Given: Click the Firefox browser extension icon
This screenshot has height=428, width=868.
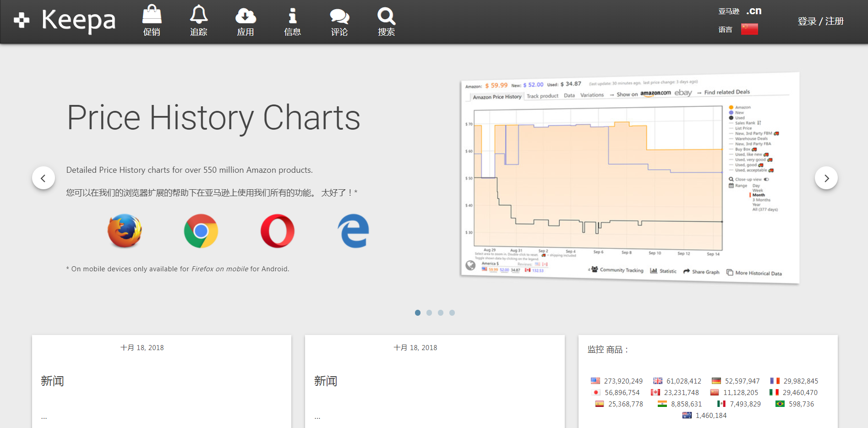Looking at the screenshot, I should pyautogui.click(x=125, y=230).
